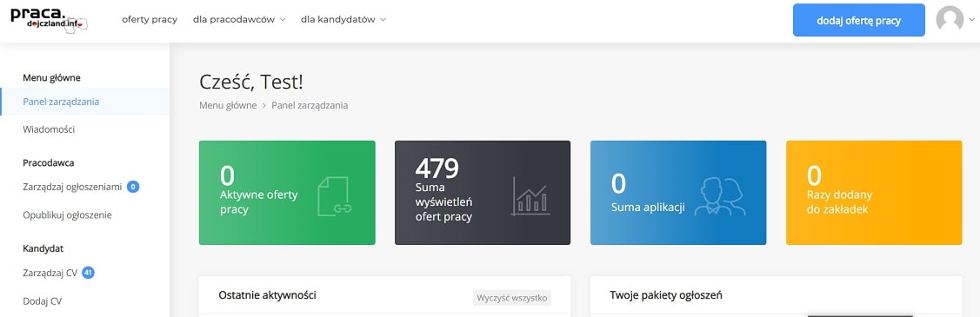Open the chevron next to user avatar
The width and height of the screenshot is (980, 317).
pos(970,20)
